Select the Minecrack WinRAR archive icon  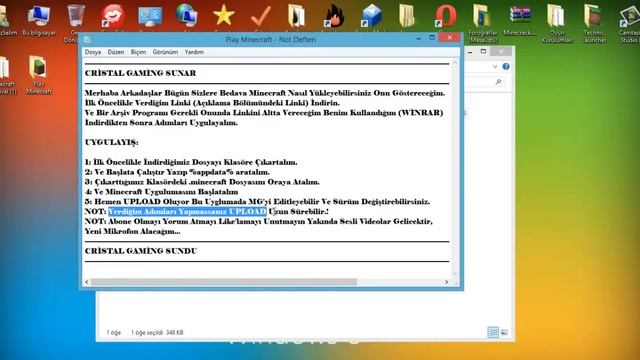pyautogui.click(x=520, y=20)
